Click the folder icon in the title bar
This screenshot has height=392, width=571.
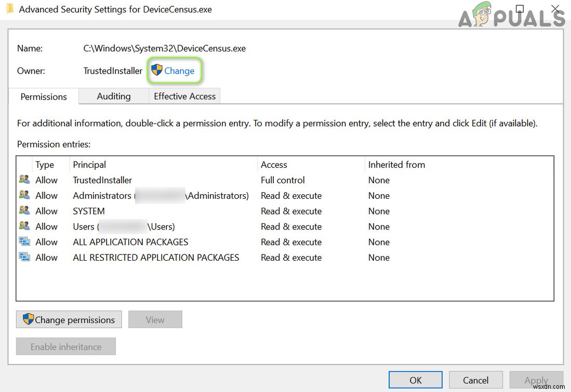tap(10, 9)
